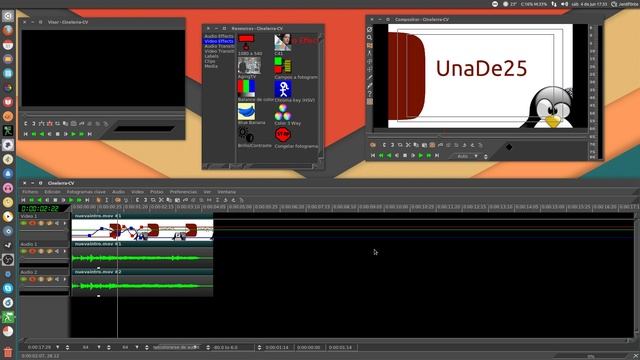Open the Trash in the Ubuntu dock
The image size is (640, 360).
click(8, 351)
